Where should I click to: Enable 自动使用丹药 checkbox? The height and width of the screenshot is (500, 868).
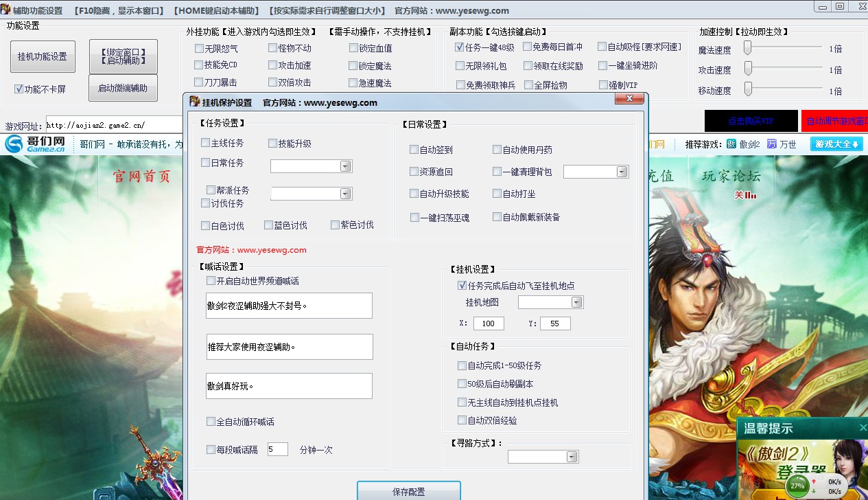pos(497,149)
